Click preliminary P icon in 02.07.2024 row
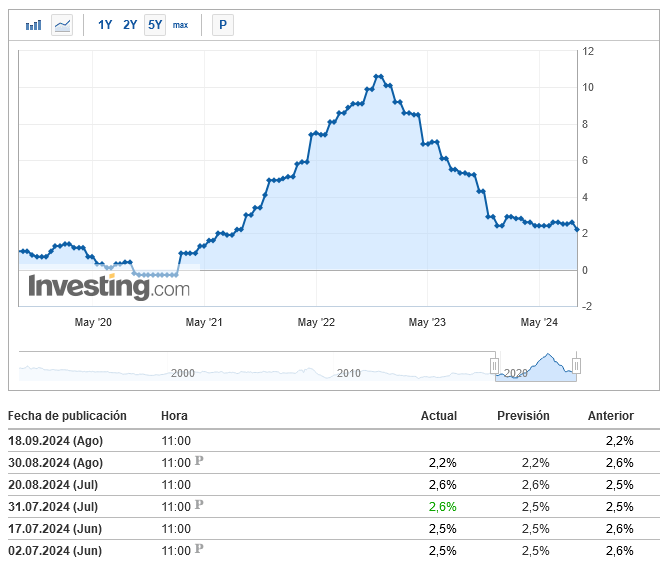Screen dimensions: 668x563 pos(199,549)
